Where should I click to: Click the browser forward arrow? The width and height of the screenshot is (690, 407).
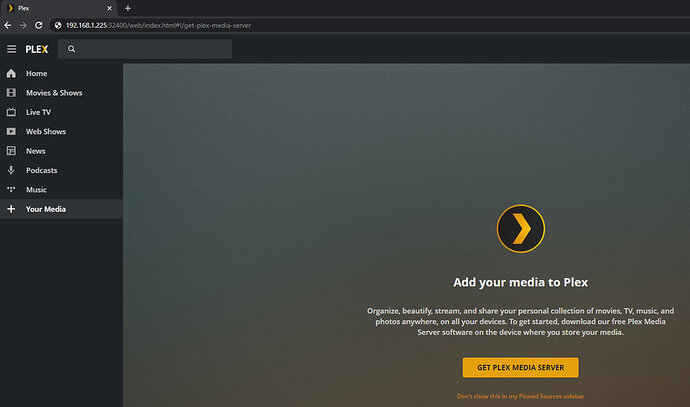click(23, 26)
